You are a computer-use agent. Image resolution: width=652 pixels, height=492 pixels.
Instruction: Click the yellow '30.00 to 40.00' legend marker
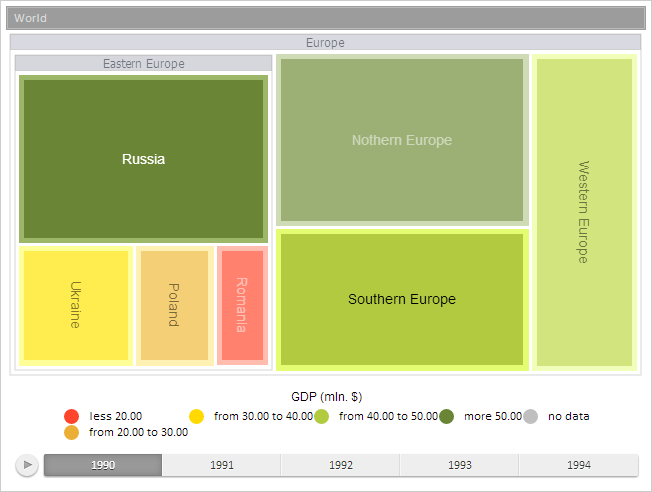pos(197,416)
